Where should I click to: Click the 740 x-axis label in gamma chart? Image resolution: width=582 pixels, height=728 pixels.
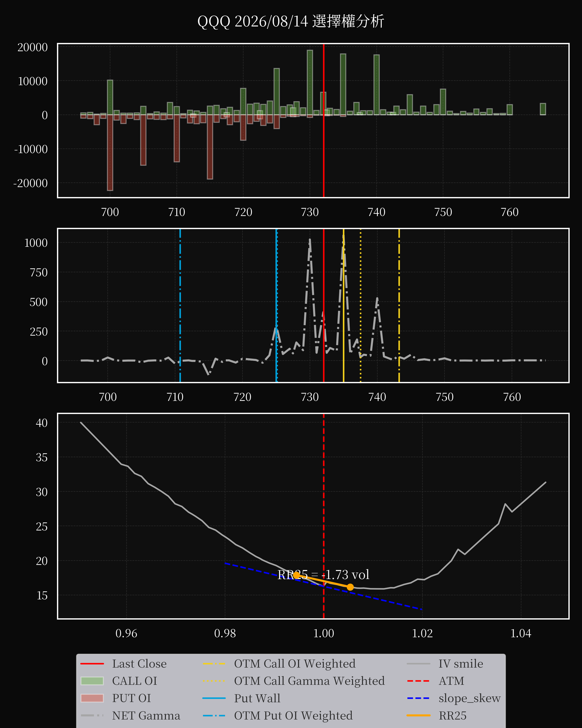click(x=377, y=397)
